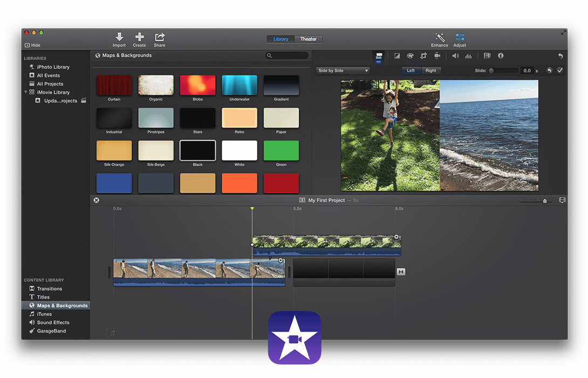Close the timeline with the X button
Image resolution: width=588 pixels, height=378 pixels.
(x=97, y=200)
